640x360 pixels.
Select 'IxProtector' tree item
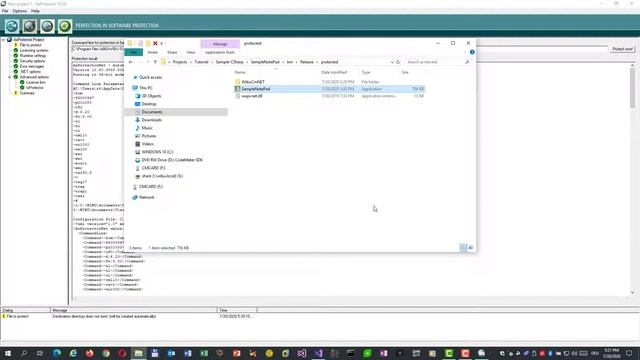click(35, 87)
